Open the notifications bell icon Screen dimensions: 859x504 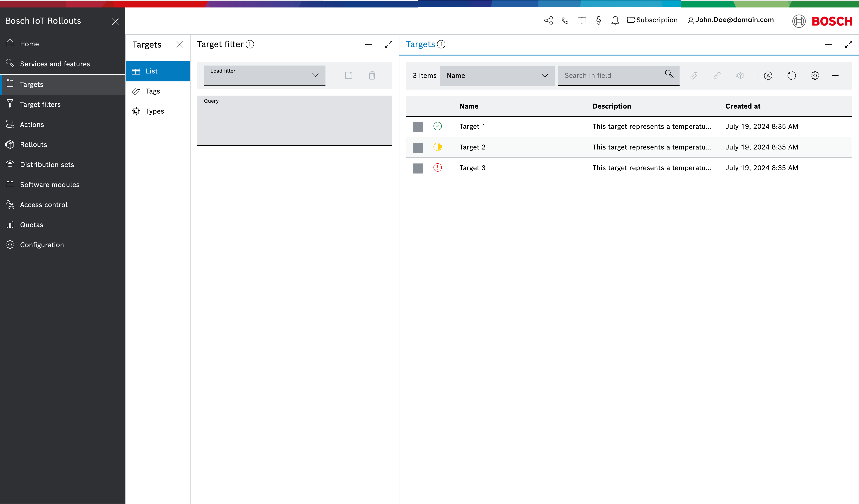[615, 20]
